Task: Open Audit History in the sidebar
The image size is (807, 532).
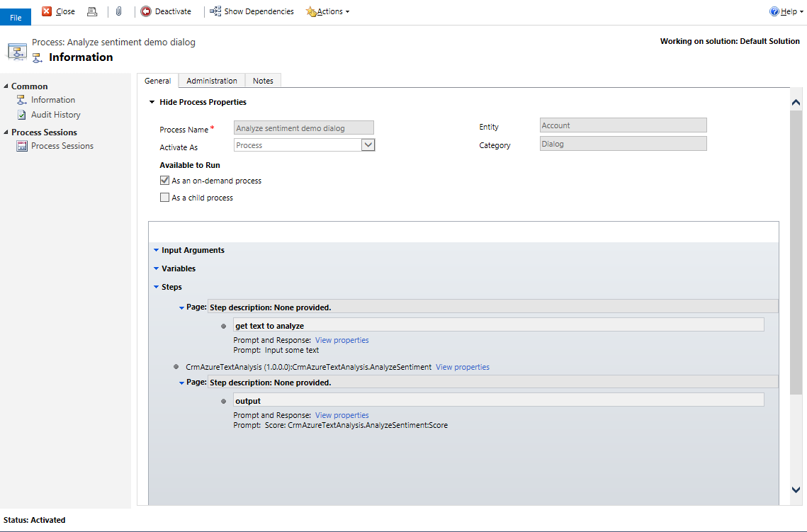Action: click(x=55, y=115)
